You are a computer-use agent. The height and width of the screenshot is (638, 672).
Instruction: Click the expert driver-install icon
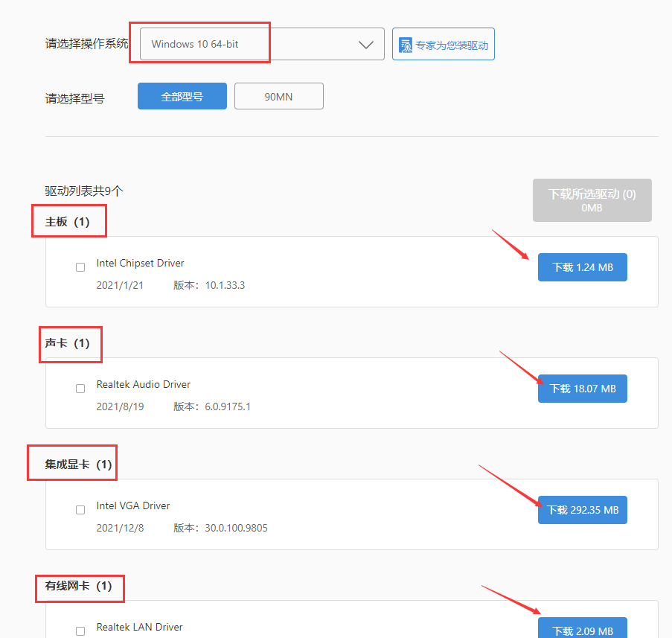coord(406,45)
